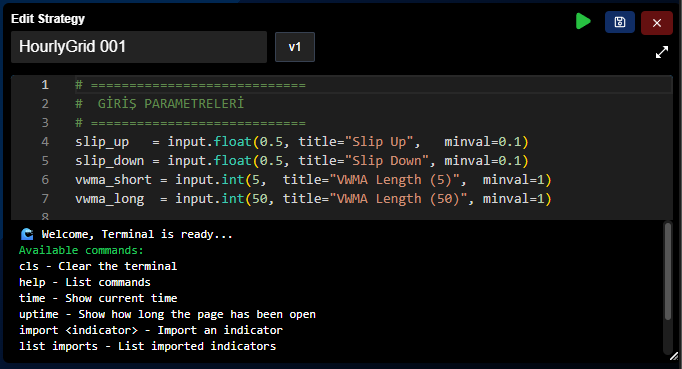Place cursor on line 5 slip_down code
This screenshot has width=682, height=369.
pos(301,161)
